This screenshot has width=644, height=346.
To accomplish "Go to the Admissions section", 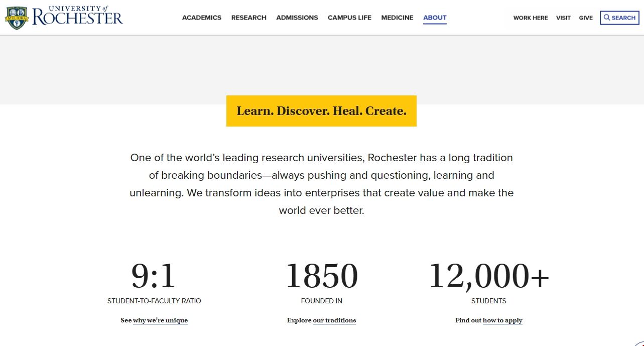I will click(297, 18).
